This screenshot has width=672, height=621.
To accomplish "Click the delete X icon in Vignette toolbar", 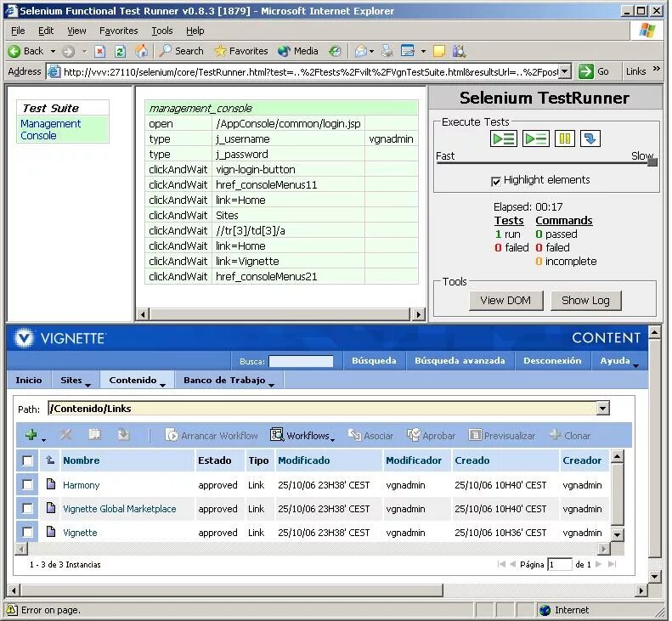I will [66, 435].
